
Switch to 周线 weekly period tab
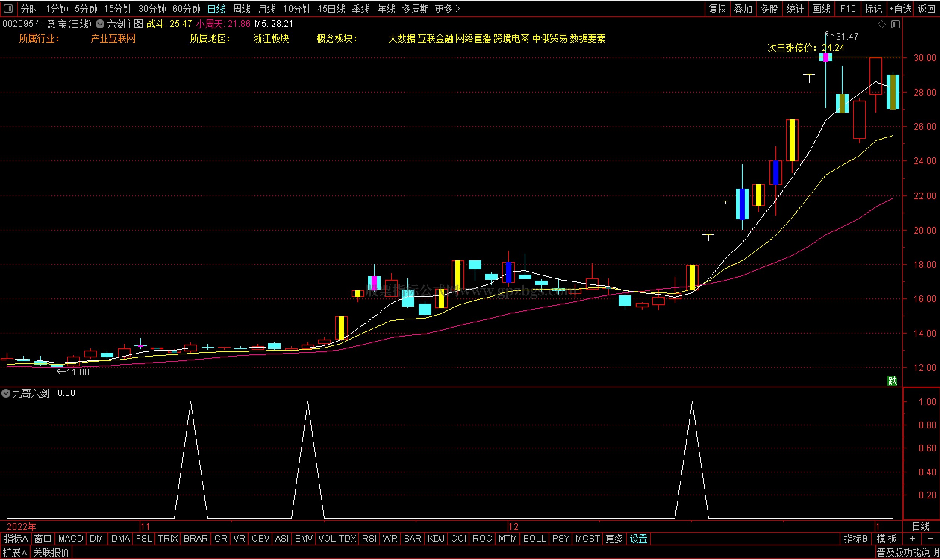tap(241, 9)
